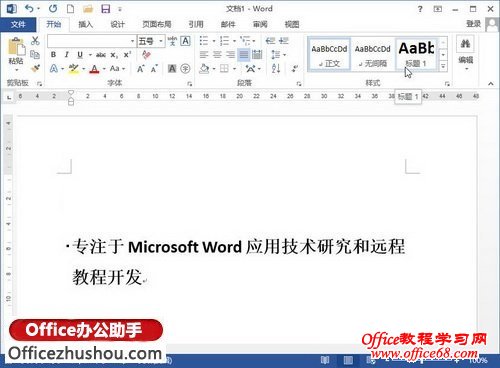Switch to the 页面布局 tab
500x368 pixels.
157,24
